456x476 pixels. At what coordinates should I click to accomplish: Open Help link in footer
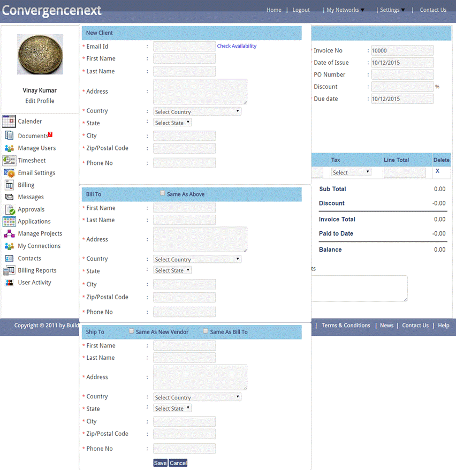click(444, 326)
